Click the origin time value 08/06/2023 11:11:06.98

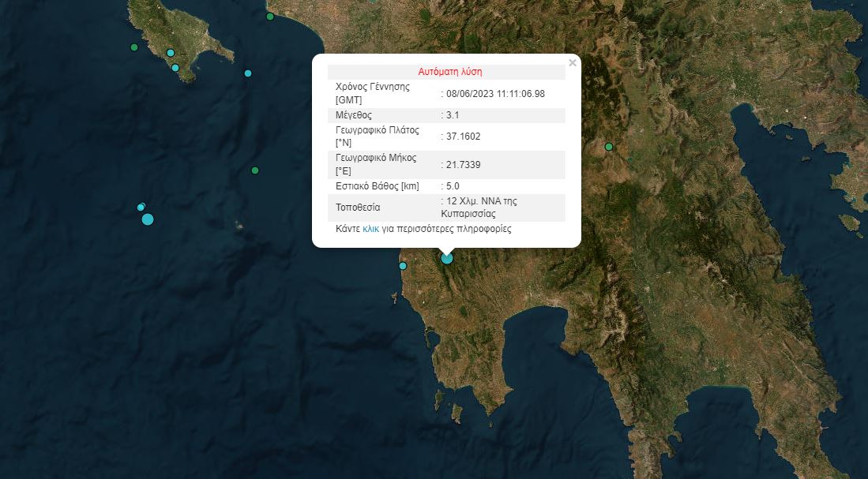pyautogui.click(x=495, y=94)
